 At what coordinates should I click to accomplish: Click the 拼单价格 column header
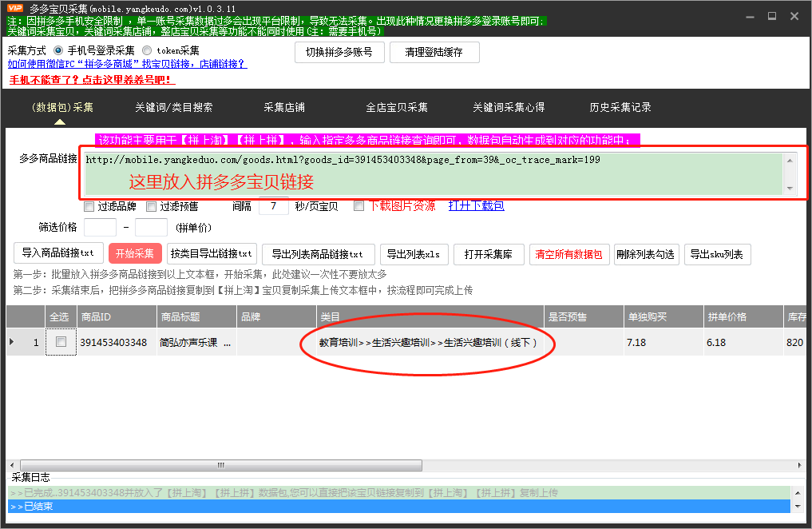tap(743, 316)
